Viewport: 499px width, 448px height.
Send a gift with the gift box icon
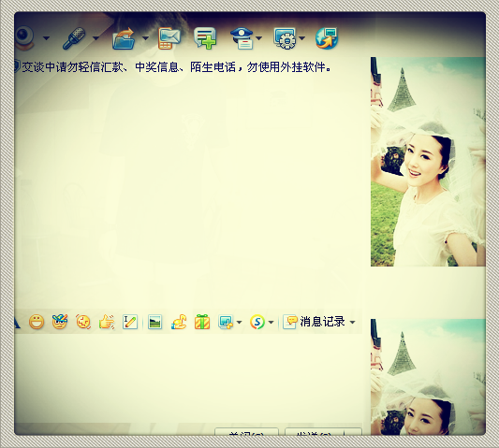pyautogui.click(x=202, y=322)
